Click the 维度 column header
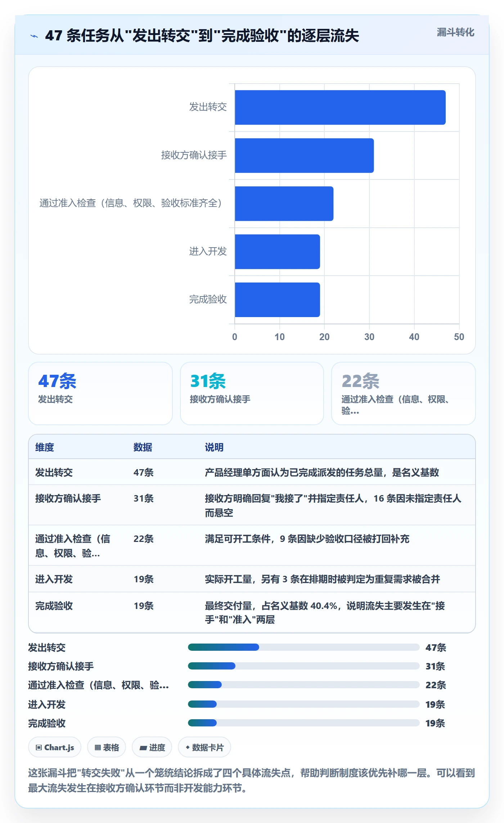This screenshot has height=823, width=504. (x=45, y=447)
